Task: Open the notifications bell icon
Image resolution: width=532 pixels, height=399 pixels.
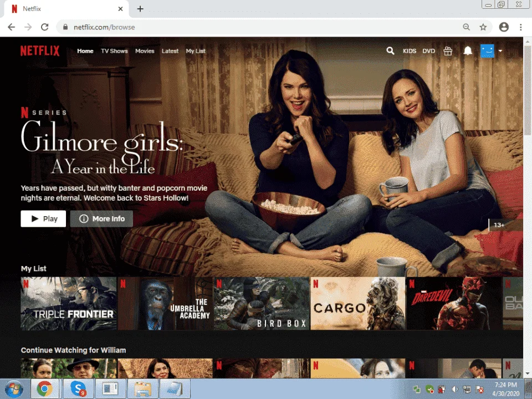Action: pyautogui.click(x=468, y=51)
